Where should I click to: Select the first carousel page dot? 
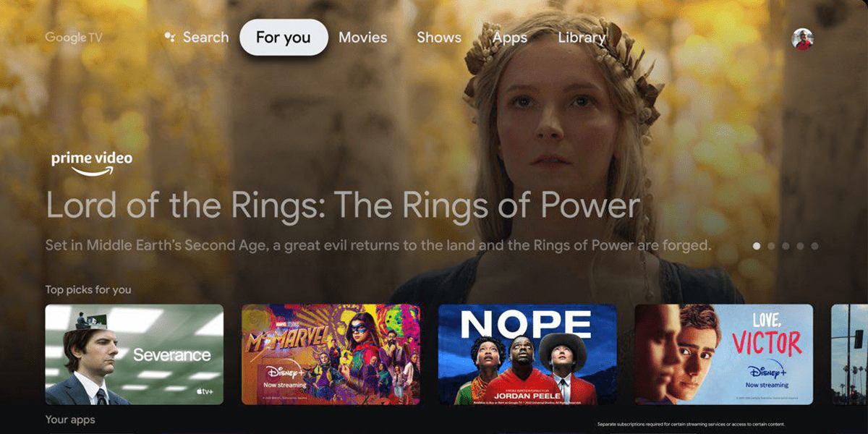(757, 246)
